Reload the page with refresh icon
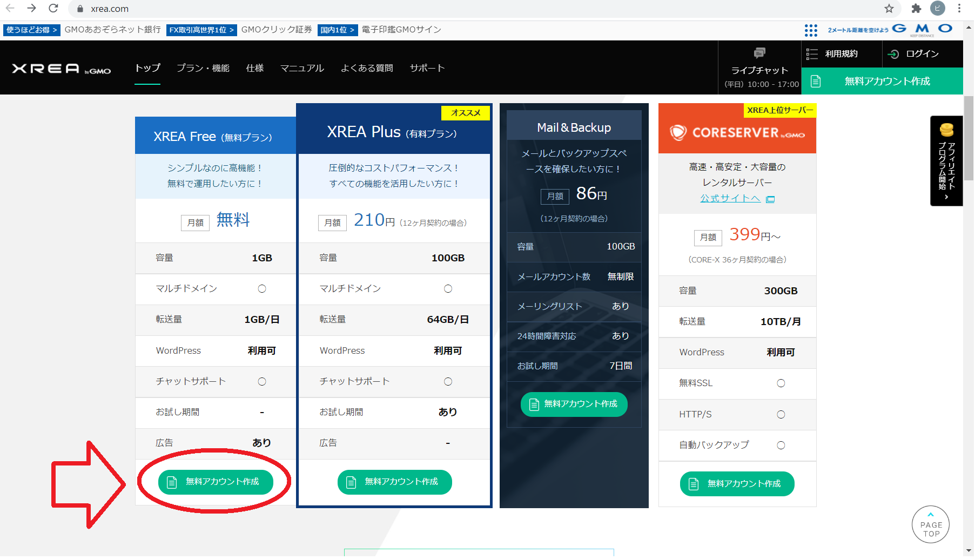This screenshot has height=560, width=975. [x=53, y=8]
